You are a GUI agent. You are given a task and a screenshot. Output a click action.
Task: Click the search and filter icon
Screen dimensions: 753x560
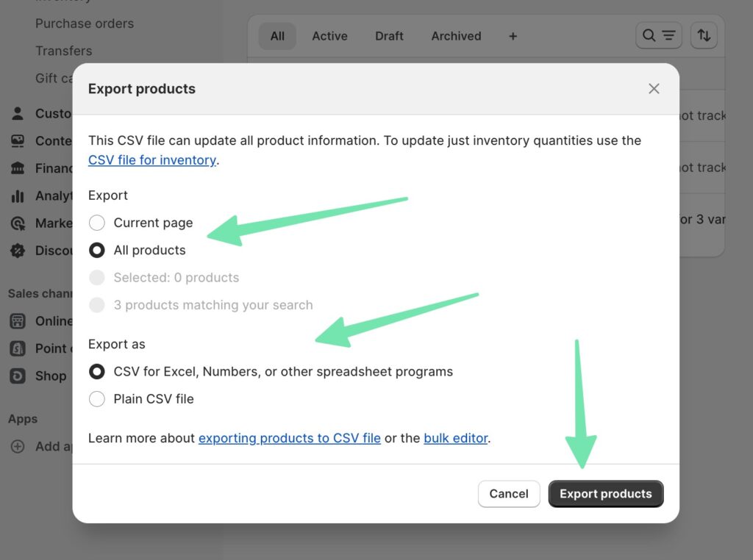(x=658, y=35)
